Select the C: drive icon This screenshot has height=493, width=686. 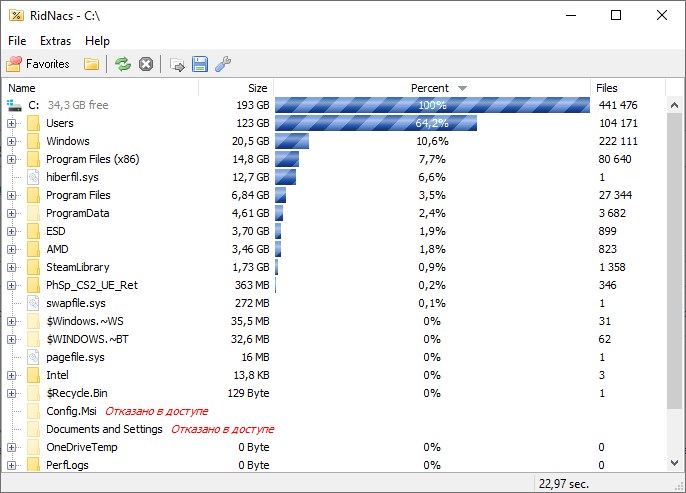[x=14, y=105]
